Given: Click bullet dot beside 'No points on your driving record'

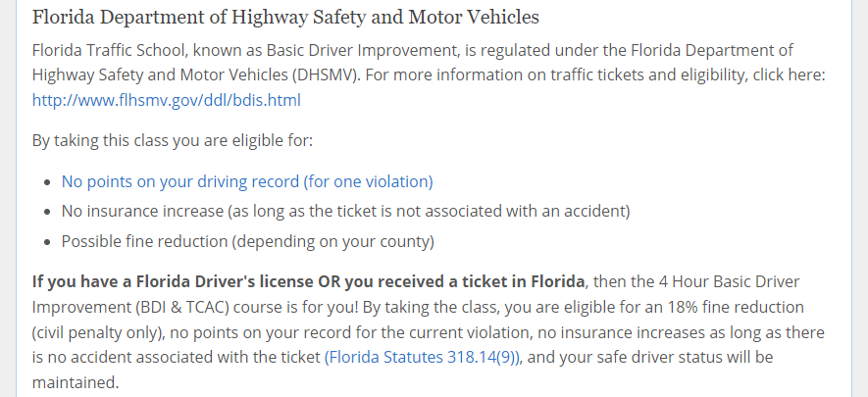Looking at the screenshot, I should pyautogui.click(x=49, y=182).
